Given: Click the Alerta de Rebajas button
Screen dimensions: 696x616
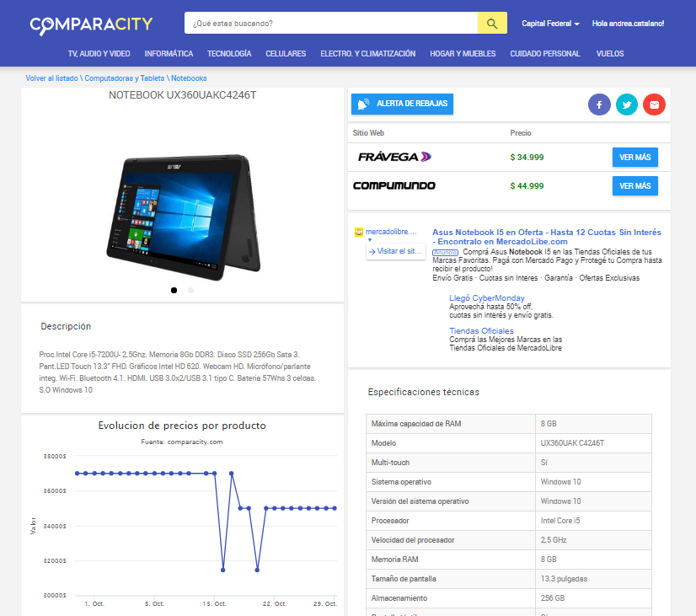Looking at the screenshot, I should 402,104.
